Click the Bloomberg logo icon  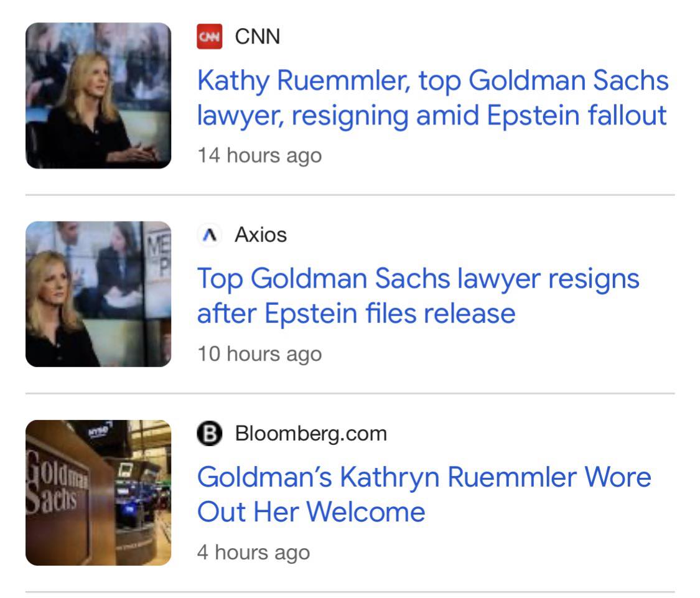[209, 434]
